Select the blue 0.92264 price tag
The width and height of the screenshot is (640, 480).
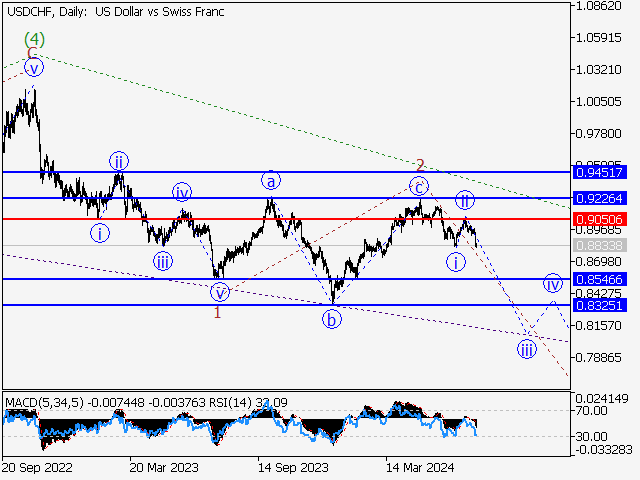tap(600, 198)
